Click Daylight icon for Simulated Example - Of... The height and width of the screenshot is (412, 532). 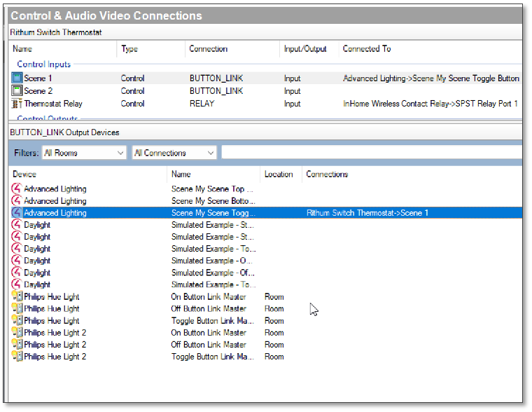16,273
